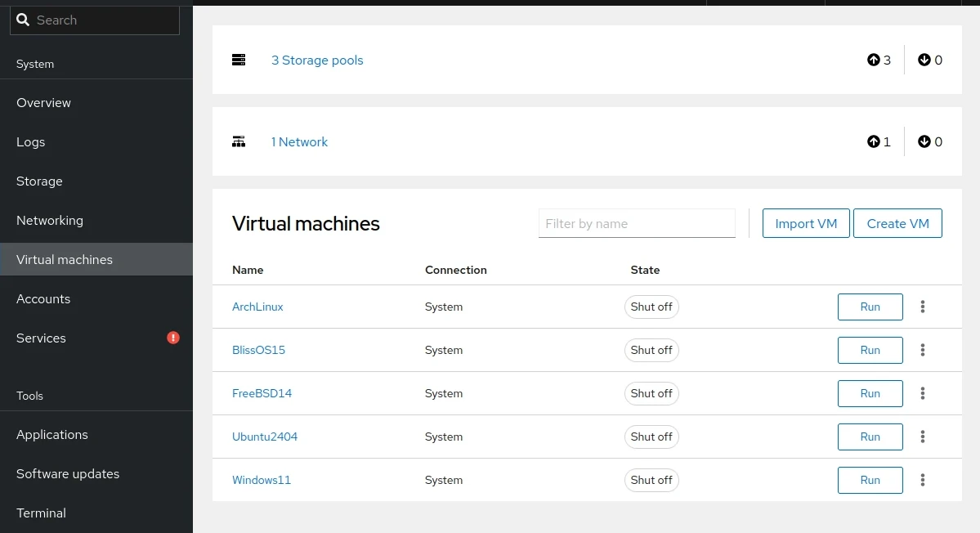Expand the Windows11 actions menu
980x533 pixels.
(x=923, y=480)
